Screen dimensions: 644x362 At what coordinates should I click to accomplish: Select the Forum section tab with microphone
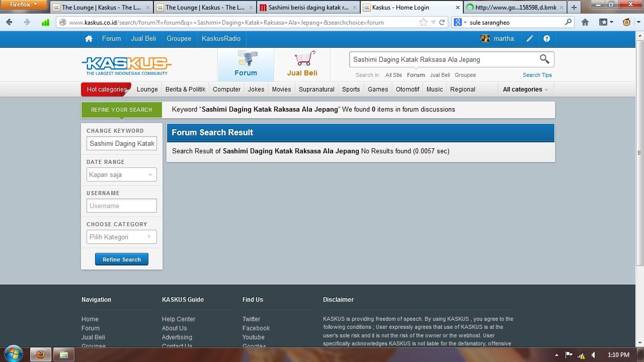click(x=246, y=64)
